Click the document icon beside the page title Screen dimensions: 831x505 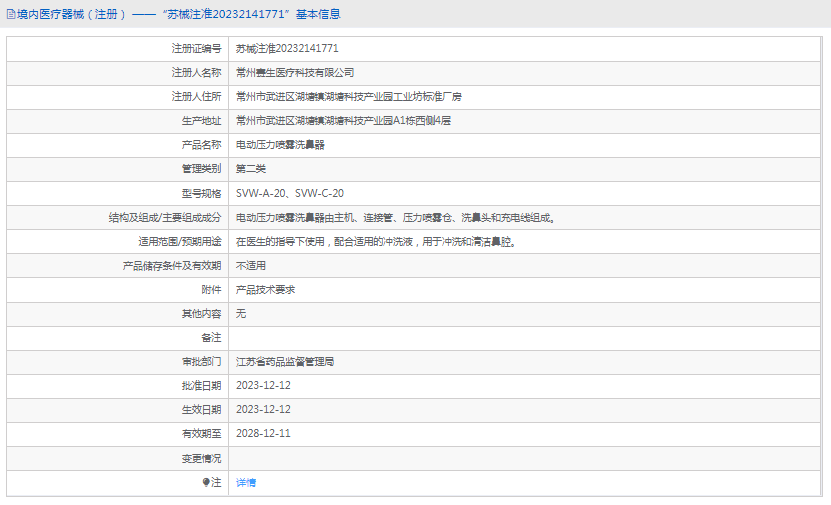(x=11, y=14)
